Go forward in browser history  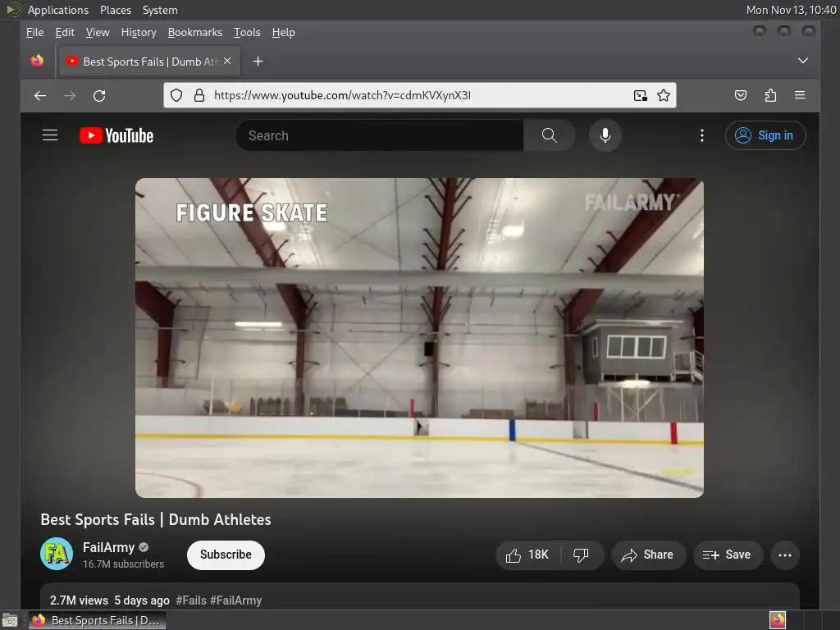70,96
